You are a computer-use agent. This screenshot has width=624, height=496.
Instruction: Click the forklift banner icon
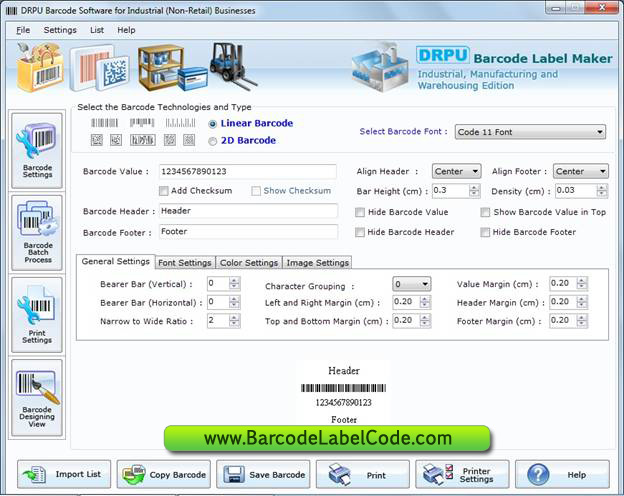point(233,66)
